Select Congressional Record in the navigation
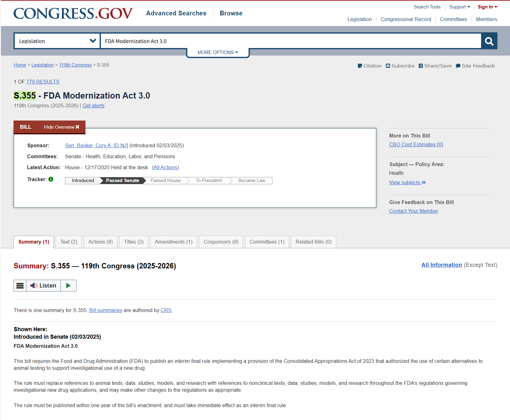This screenshot has height=420, width=510. coord(405,19)
